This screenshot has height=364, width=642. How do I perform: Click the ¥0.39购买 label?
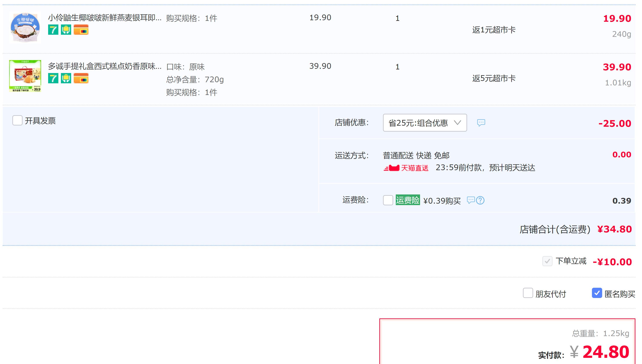tap(442, 201)
